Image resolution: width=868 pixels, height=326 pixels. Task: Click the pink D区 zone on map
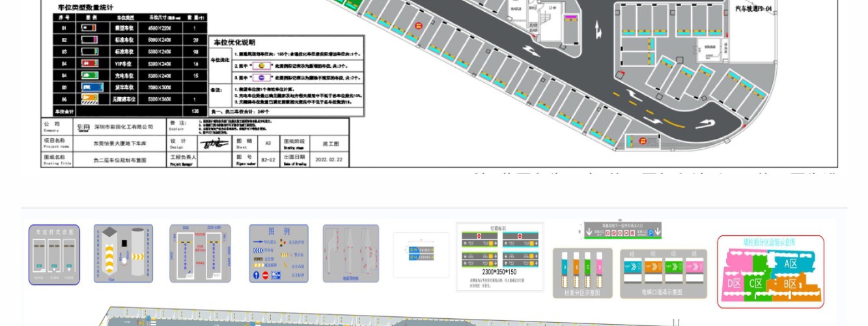point(733,283)
